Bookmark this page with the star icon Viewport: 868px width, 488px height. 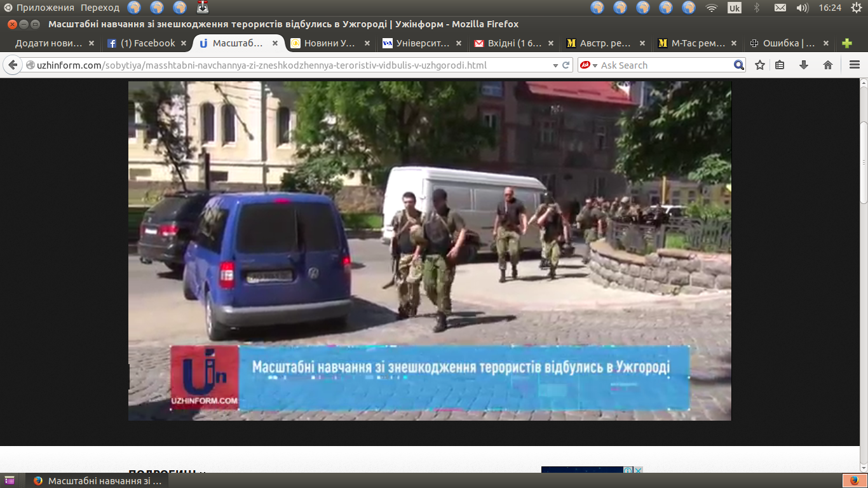[x=760, y=65]
